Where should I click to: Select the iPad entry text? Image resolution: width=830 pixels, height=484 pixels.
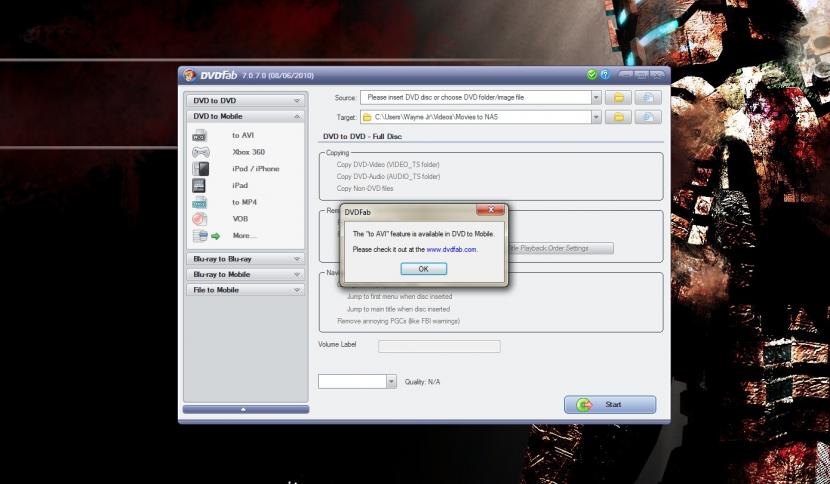[240, 186]
